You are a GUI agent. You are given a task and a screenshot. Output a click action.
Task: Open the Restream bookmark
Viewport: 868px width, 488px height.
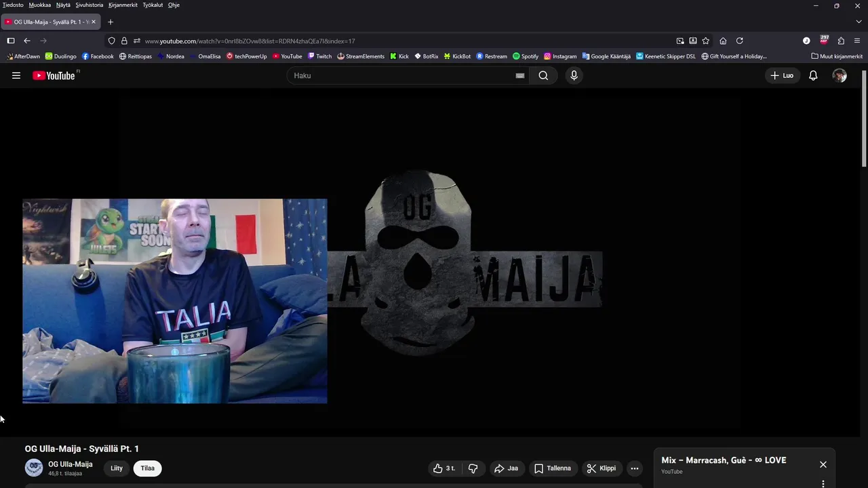point(492,56)
